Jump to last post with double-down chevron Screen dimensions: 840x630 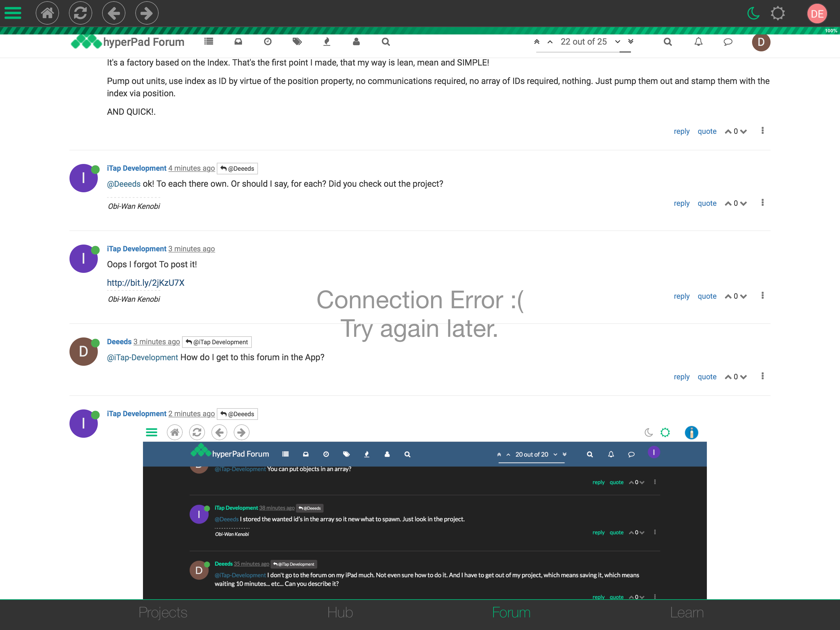click(631, 42)
